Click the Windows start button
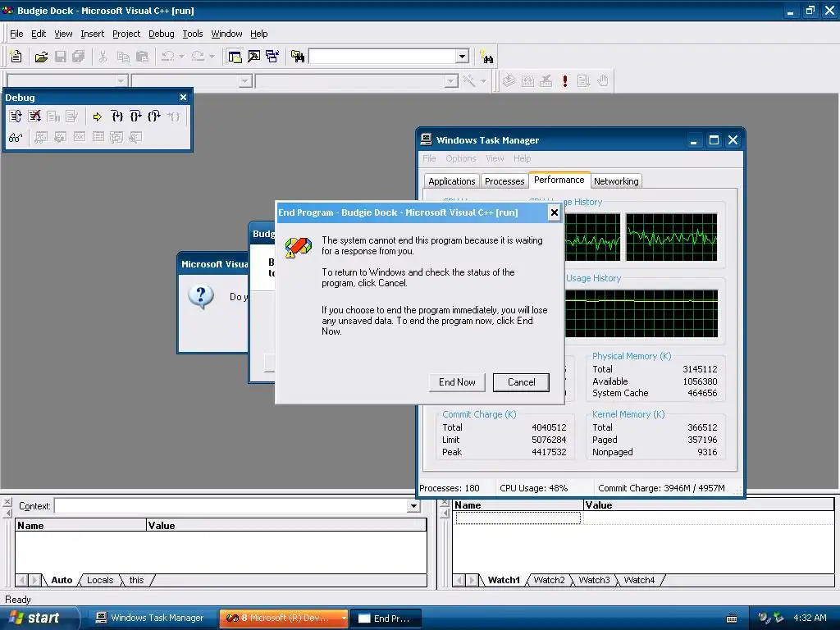The width and height of the screenshot is (840, 630). point(38,619)
